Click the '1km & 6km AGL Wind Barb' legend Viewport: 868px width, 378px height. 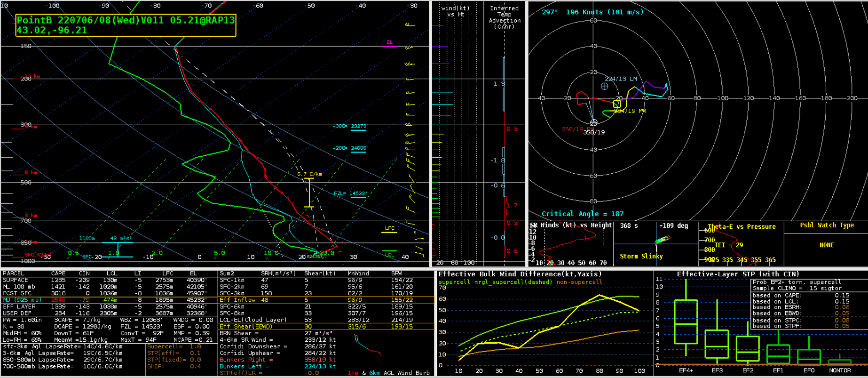coord(388,373)
